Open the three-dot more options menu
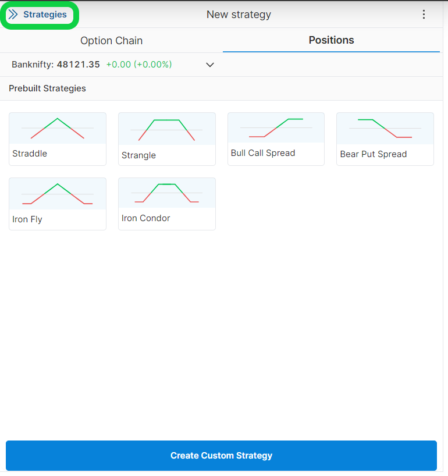Screen dimensions: 448x476 (x=424, y=15)
